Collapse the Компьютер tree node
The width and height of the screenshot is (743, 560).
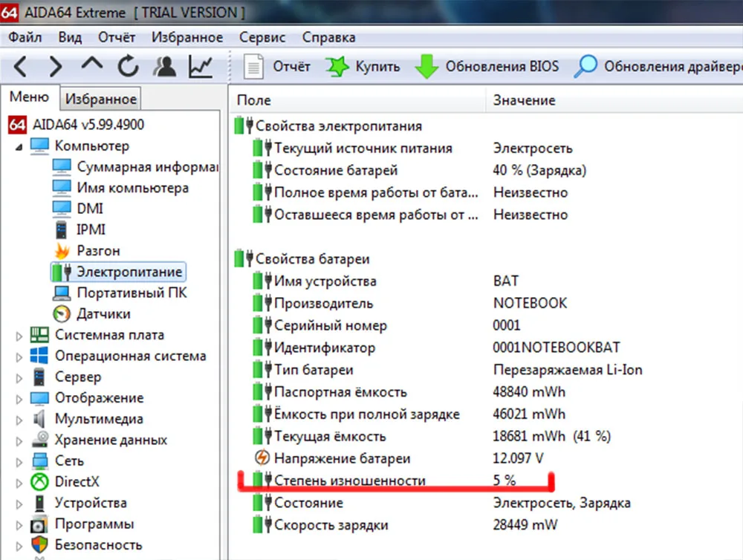19,147
